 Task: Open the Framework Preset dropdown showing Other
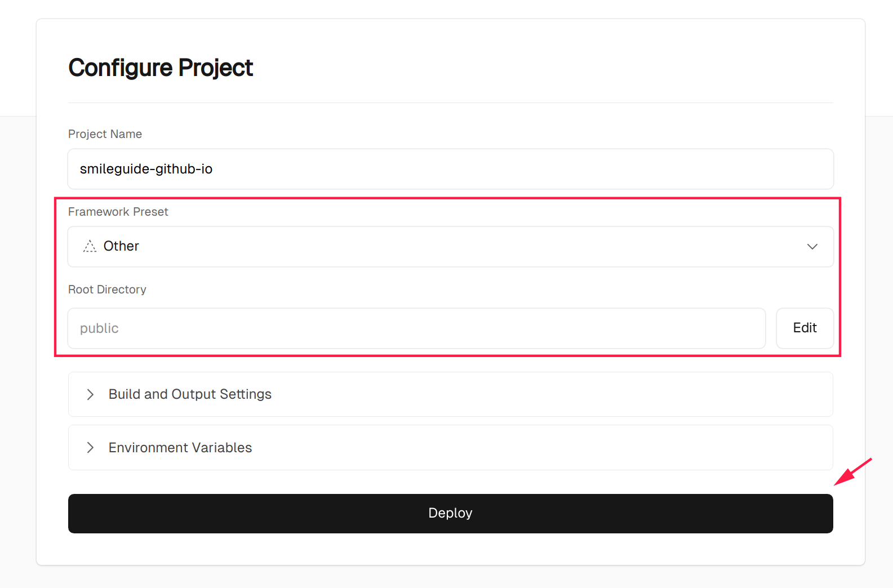click(450, 247)
